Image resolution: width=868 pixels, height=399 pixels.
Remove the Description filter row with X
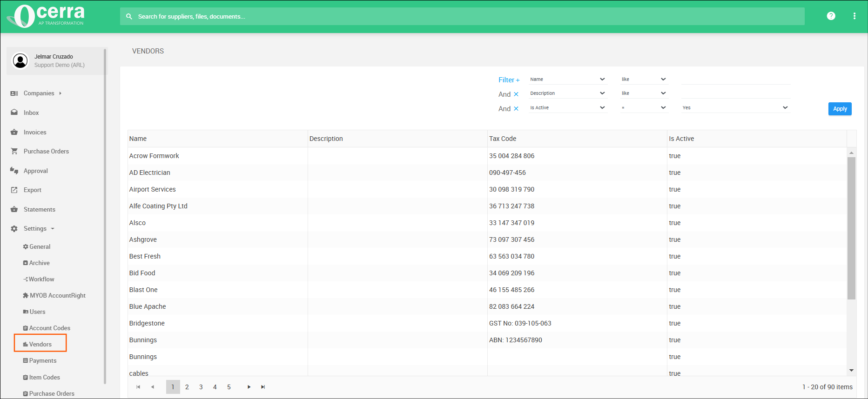click(516, 94)
